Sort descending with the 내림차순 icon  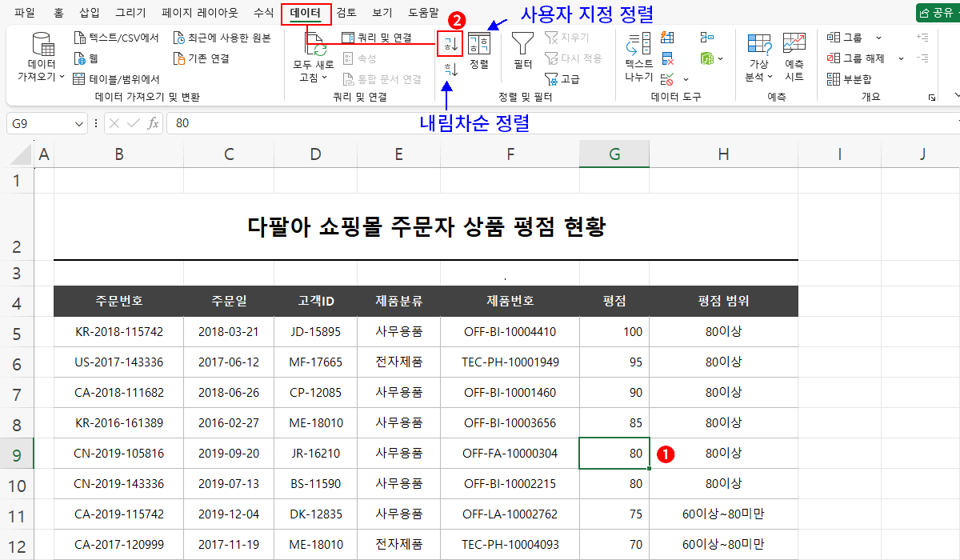(450, 70)
